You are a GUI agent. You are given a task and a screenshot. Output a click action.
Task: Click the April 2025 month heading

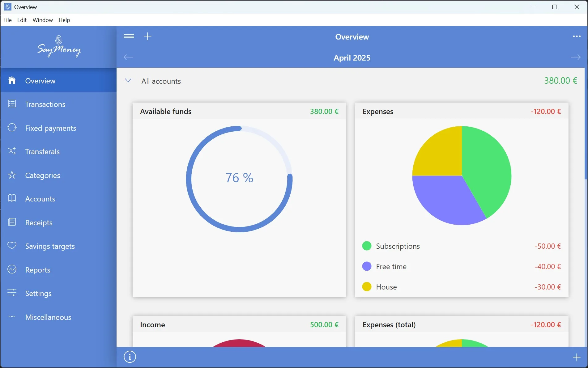click(x=352, y=58)
